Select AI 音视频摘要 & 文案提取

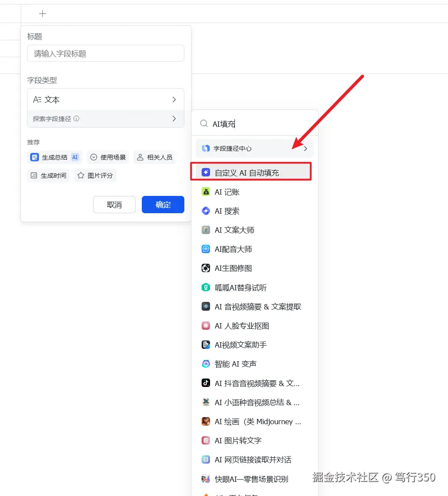pyautogui.click(x=254, y=307)
